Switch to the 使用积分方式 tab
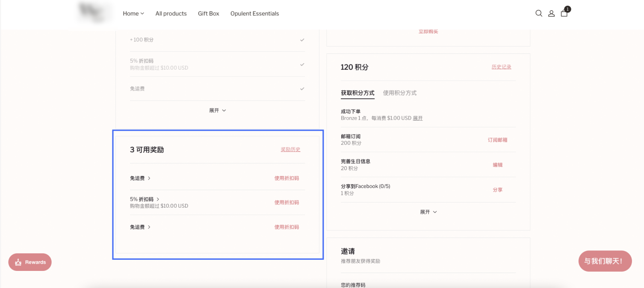 coord(400,93)
